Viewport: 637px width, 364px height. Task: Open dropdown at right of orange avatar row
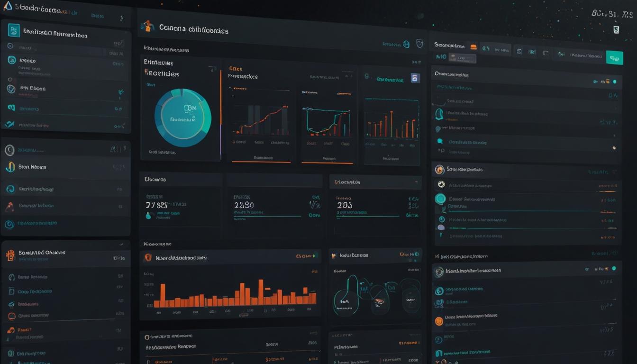coord(615,172)
